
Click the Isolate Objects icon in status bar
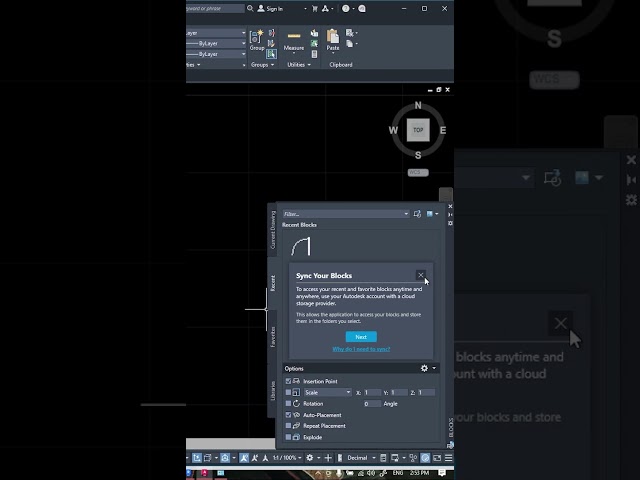413,458
